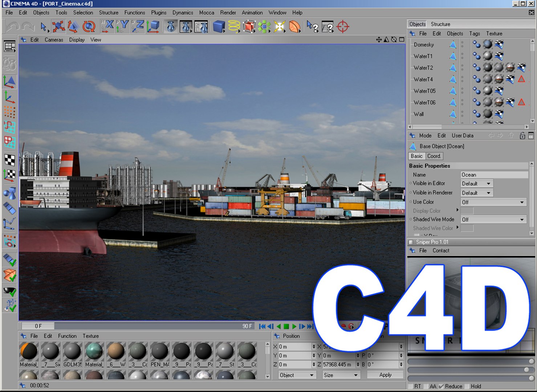The image size is (537, 392).
Task: Open the array modeling objects icon
Action: coord(264,26)
